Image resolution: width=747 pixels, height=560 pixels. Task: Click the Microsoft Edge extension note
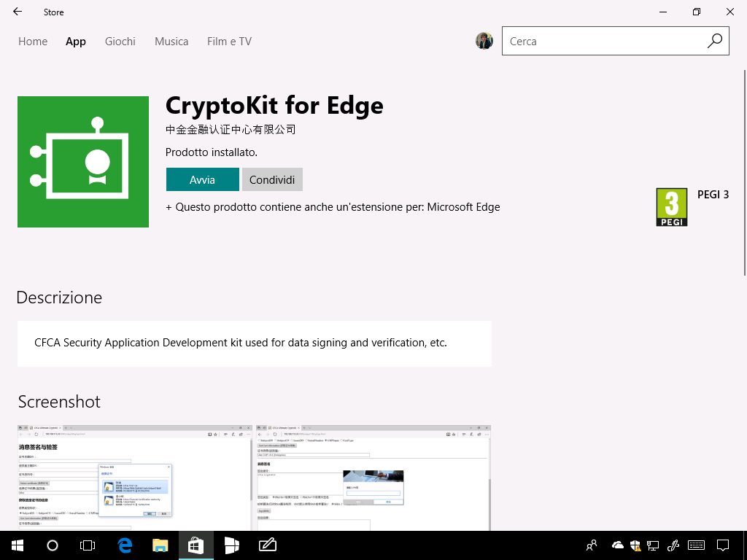pyautogui.click(x=333, y=207)
